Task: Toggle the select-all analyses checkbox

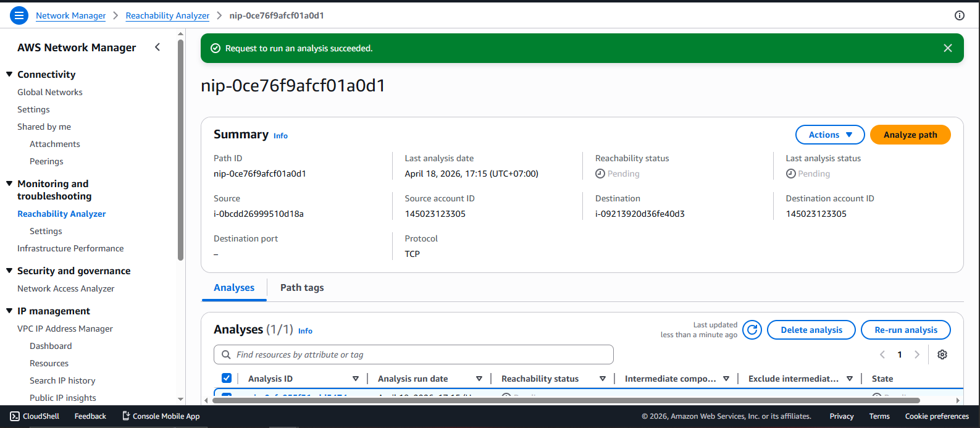Action: (227, 378)
